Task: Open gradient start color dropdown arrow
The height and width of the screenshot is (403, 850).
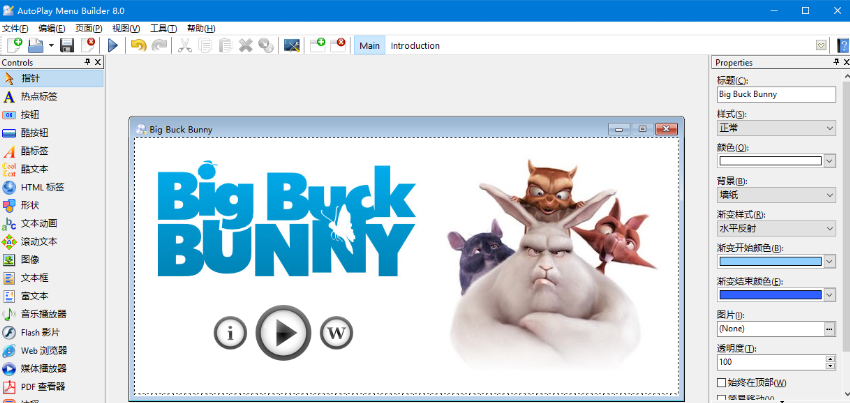Action: tap(830, 262)
